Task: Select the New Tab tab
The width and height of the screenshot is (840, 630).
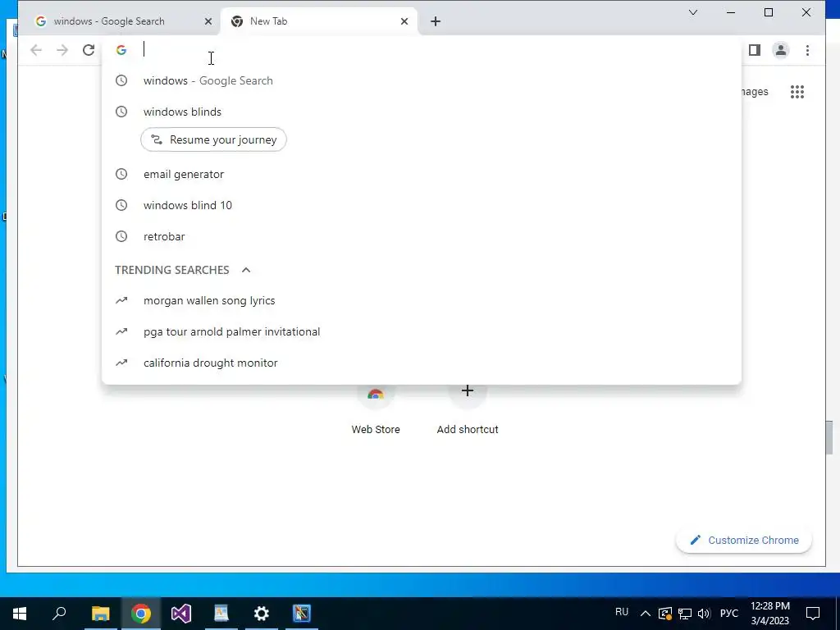Action: click(x=319, y=21)
